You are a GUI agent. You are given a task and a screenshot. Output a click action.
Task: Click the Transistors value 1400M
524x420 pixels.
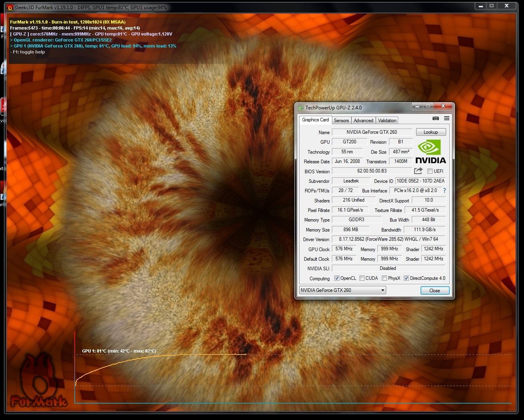tap(401, 161)
